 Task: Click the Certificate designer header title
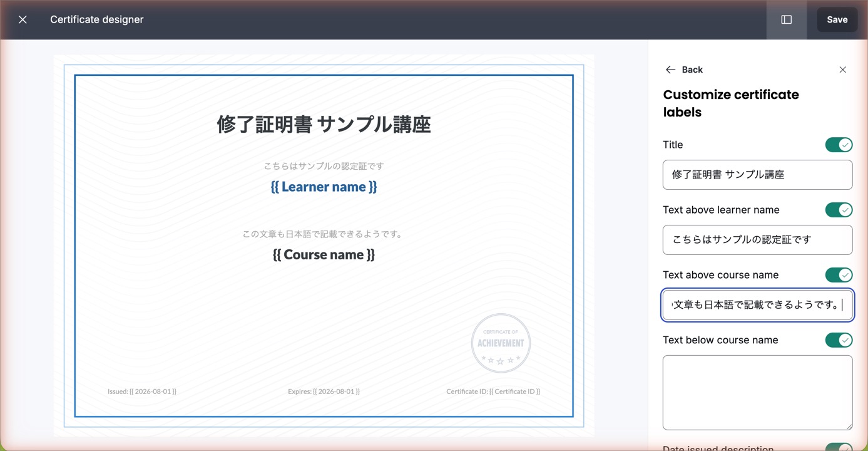pos(97,19)
